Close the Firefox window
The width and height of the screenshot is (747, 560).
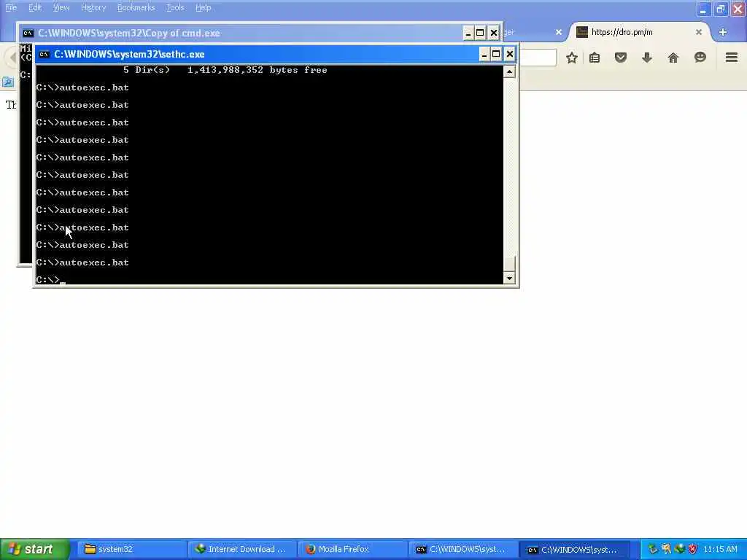pos(738,9)
